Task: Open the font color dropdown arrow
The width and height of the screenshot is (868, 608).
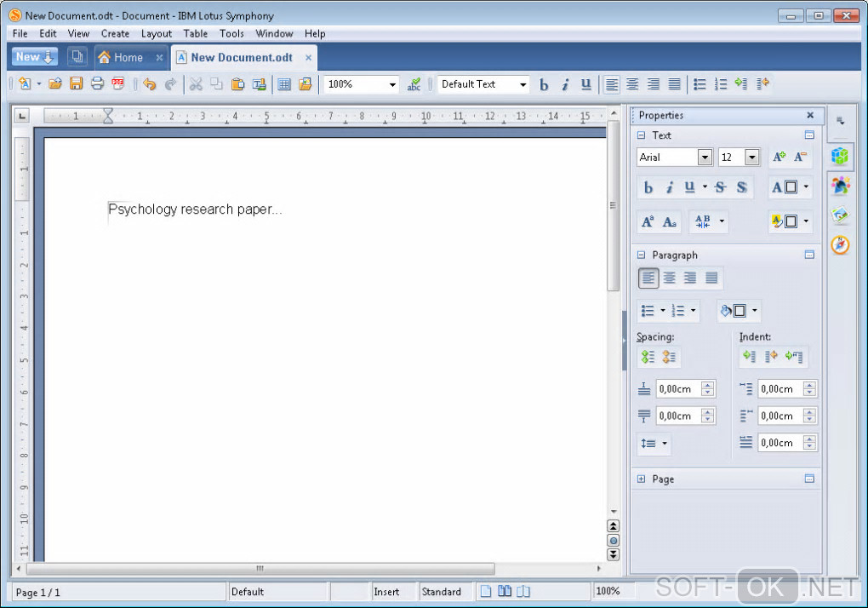Action: pos(806,187)
